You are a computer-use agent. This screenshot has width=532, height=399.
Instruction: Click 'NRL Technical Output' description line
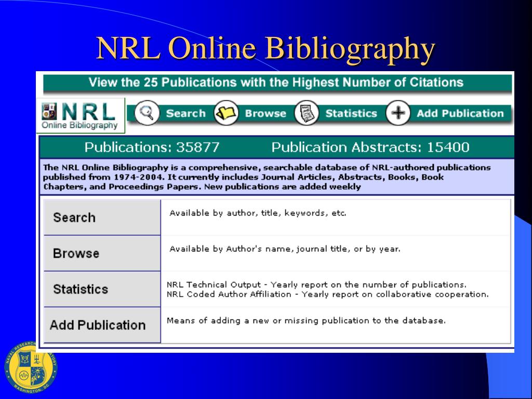[x=316, y=285]
